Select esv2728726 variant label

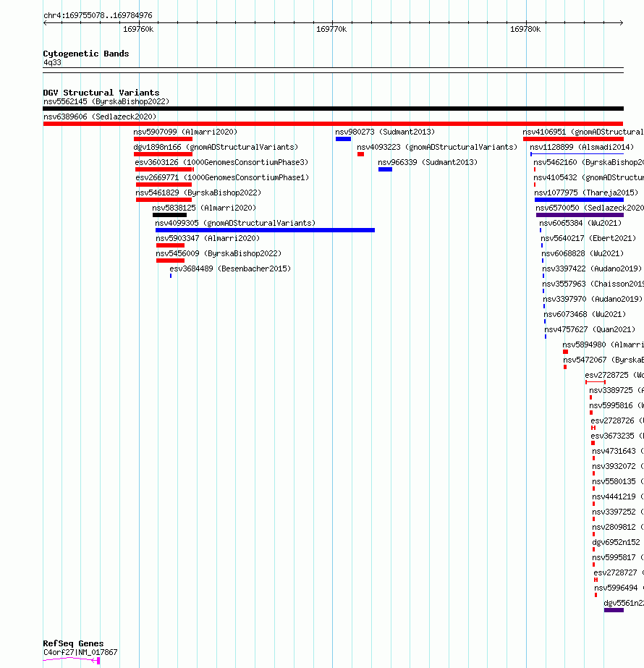(617, 421)
